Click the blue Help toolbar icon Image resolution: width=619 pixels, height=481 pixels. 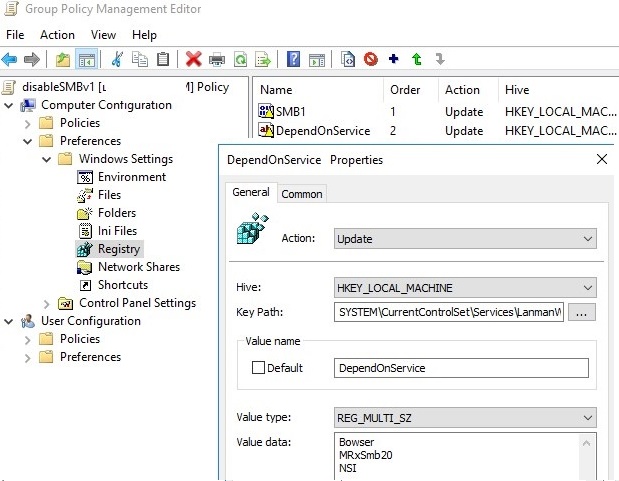coord(294,60)
